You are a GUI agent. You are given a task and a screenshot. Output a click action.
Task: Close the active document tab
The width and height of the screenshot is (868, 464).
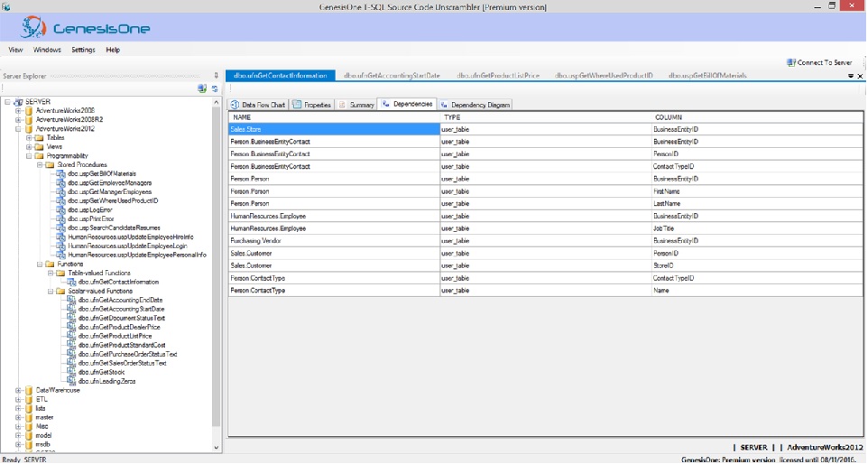[860, 76]
